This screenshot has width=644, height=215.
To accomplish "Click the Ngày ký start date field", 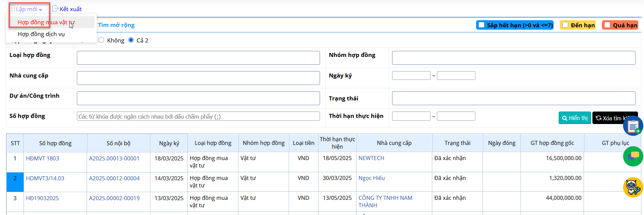I will (x=411, y=75).
